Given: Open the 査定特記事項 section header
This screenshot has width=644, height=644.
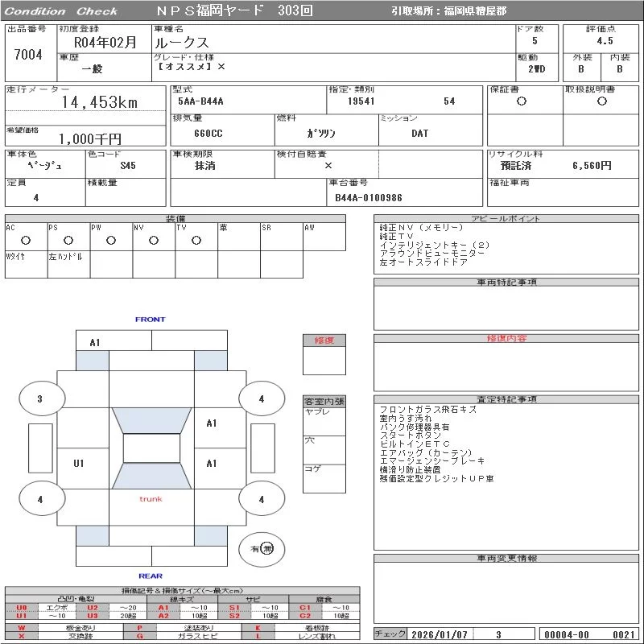Looking at the screenshot, I should [x=506, y=399].
